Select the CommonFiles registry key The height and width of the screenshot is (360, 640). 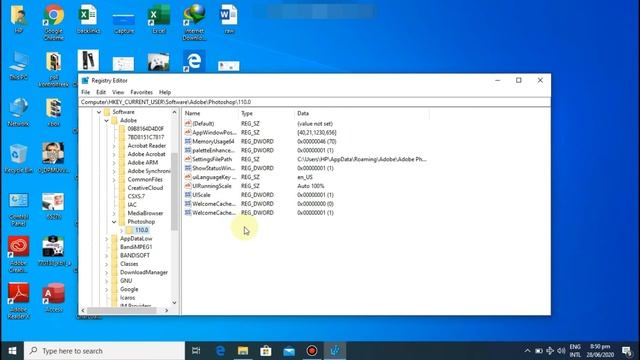tap(145, 180)
